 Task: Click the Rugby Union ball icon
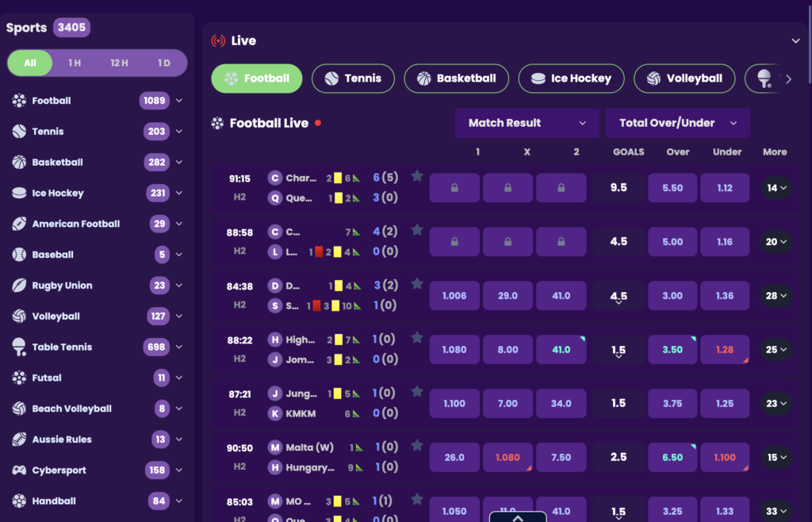(19, 286)
